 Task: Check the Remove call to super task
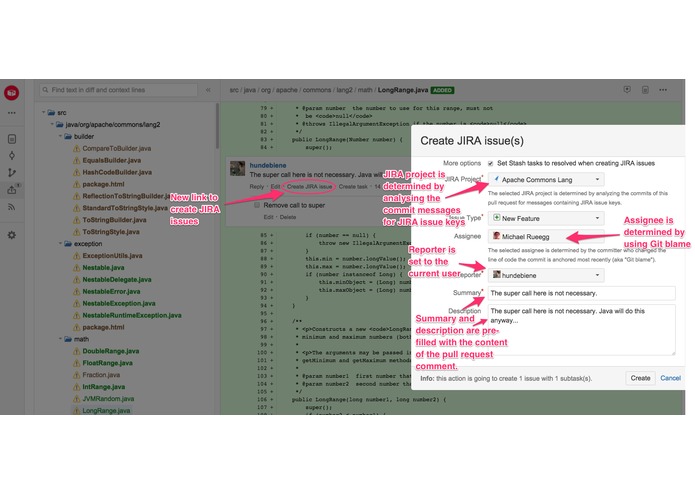(257, 205)
